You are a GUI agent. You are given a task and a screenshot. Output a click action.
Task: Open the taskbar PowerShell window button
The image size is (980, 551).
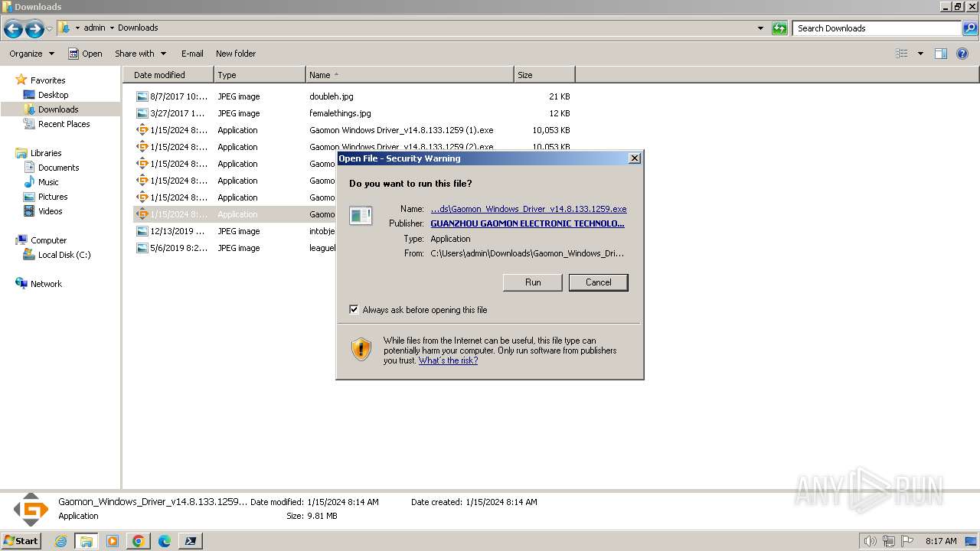tap(191, 541)
